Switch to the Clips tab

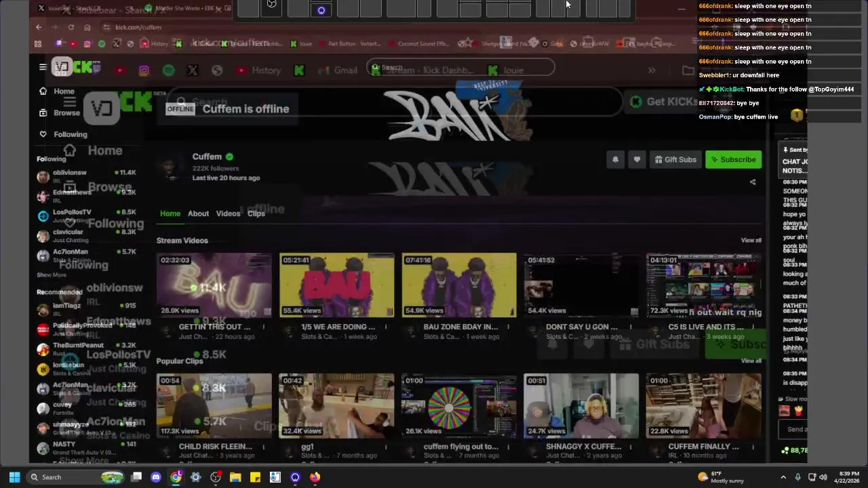pyautogui.click(x=256, y=213)
